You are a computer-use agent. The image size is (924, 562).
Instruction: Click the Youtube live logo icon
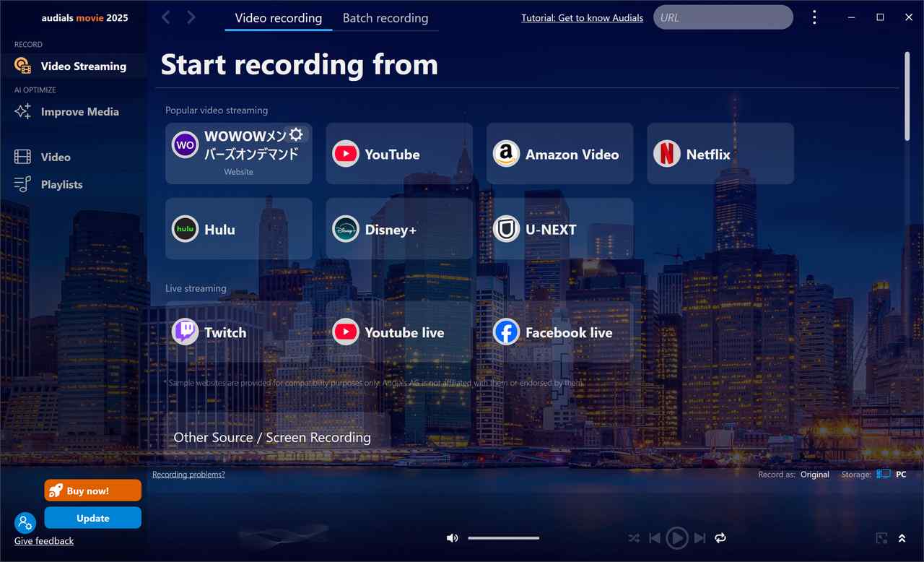click(x=346, y=332)
